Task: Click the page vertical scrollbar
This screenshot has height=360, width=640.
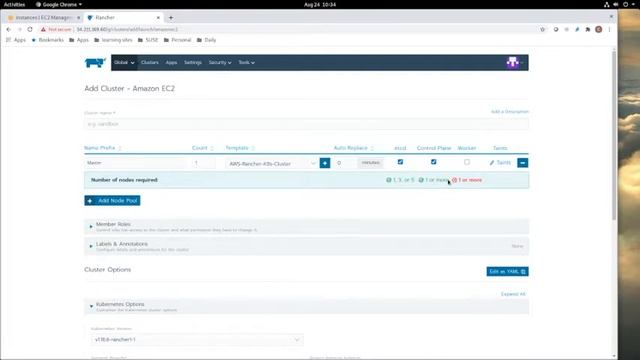Action: [614, 135]
